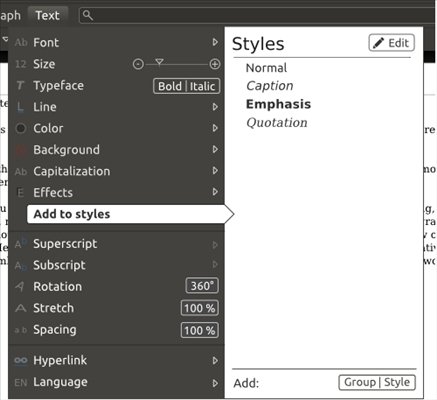The height and width of the screenshot is (400, 437).
Task: Toggle Italic typeface
Action: tap(202, 86)
